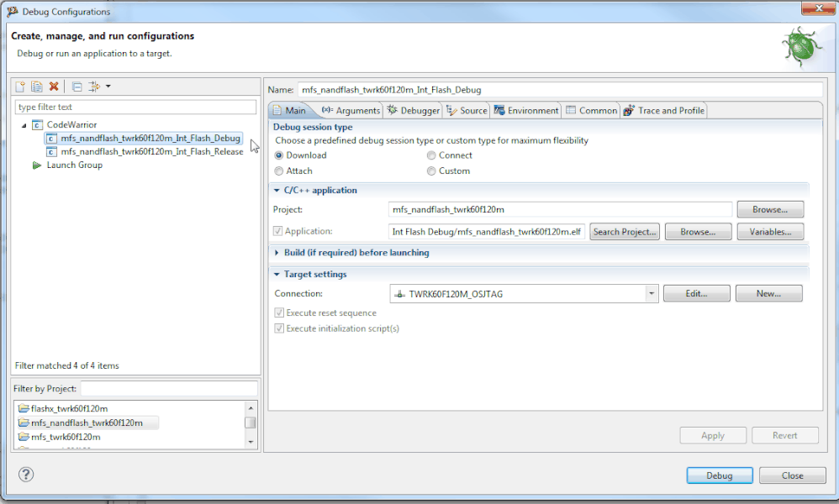The height and width of the screenshot is (504, 839).
Task: Click the Close button
Action: pyautogui.click(x=792, y=475)
